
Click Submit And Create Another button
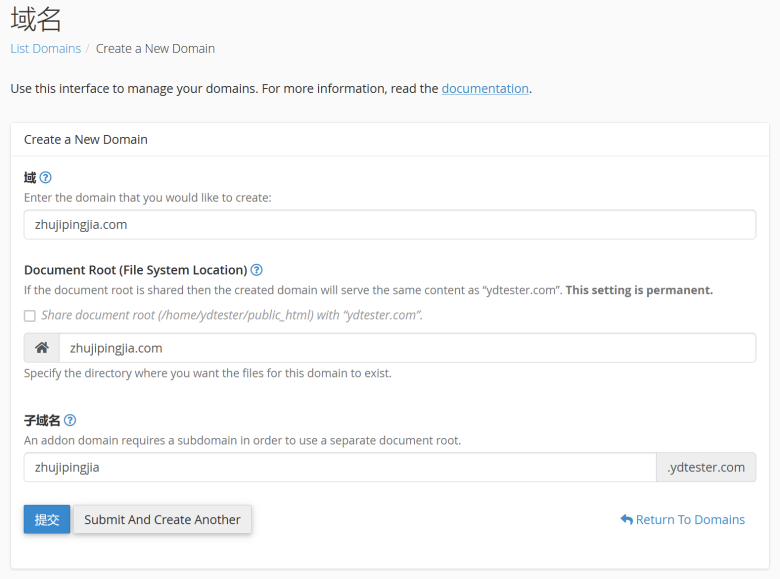(x=162, y=519)
